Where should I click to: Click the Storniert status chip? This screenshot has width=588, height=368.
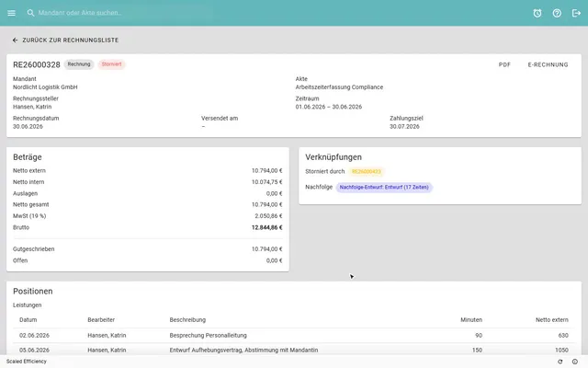(x=111, y=64)
